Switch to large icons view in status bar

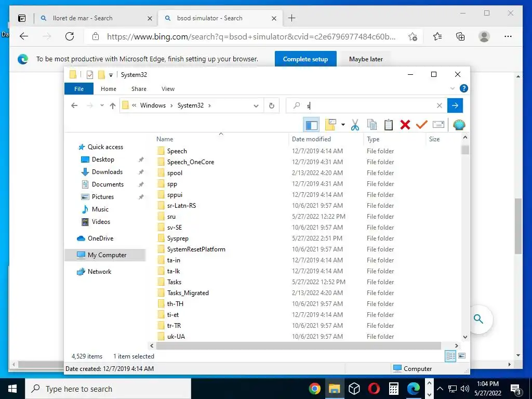point(462,356)
